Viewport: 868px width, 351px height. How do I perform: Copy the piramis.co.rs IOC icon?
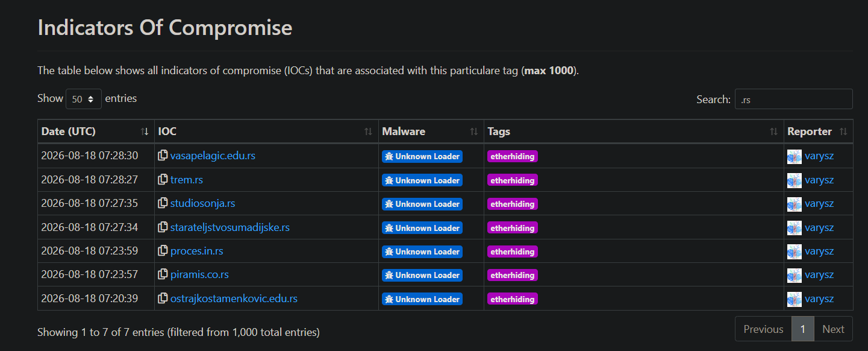coord(163,274)
